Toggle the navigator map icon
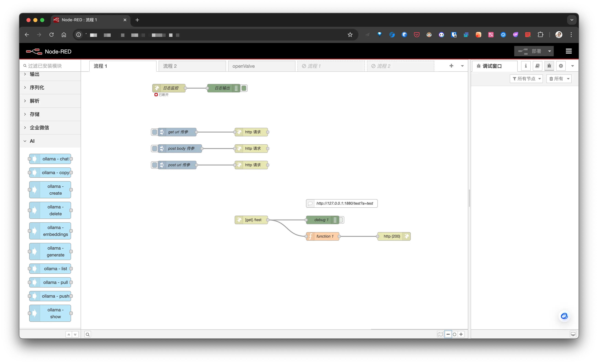This screenshot has height=364, width=598. coord(440,334)
